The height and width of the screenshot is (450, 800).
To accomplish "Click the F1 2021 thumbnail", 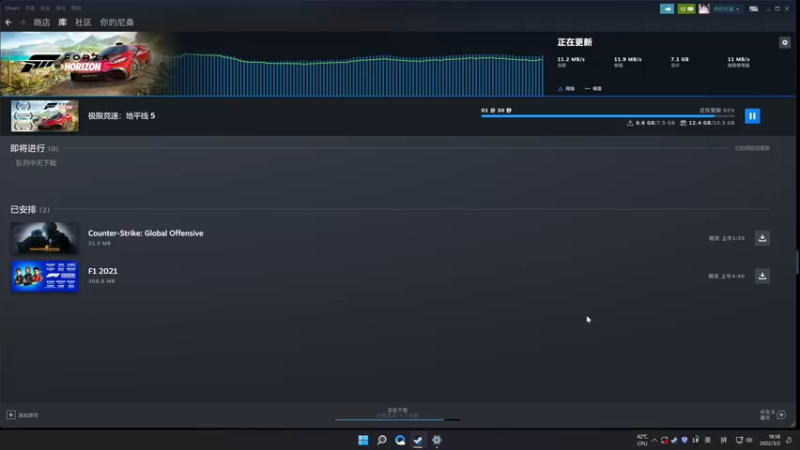I will coord(45,276).
